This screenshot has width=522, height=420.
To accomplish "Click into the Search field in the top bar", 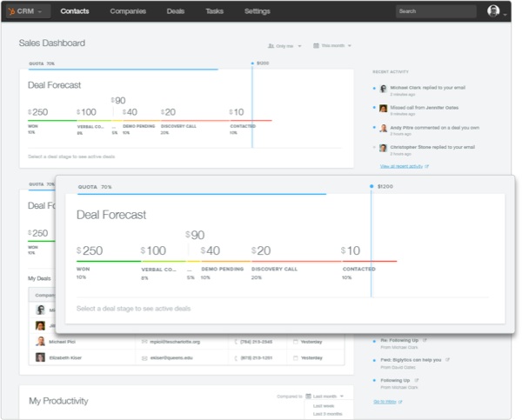I will pyautogui.click(x=436, y=11).
